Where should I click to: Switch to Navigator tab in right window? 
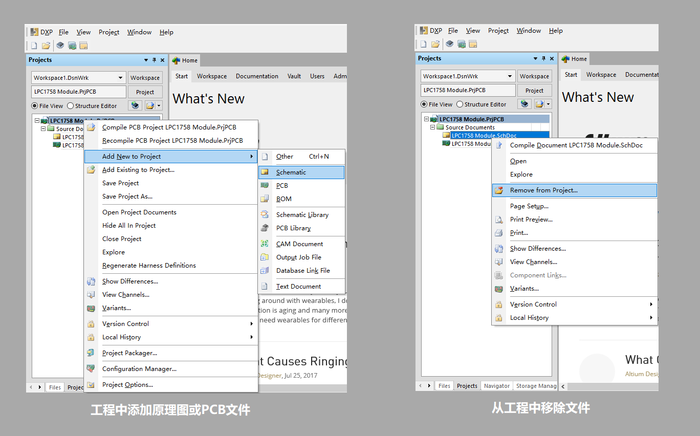[x=496, y=386]
